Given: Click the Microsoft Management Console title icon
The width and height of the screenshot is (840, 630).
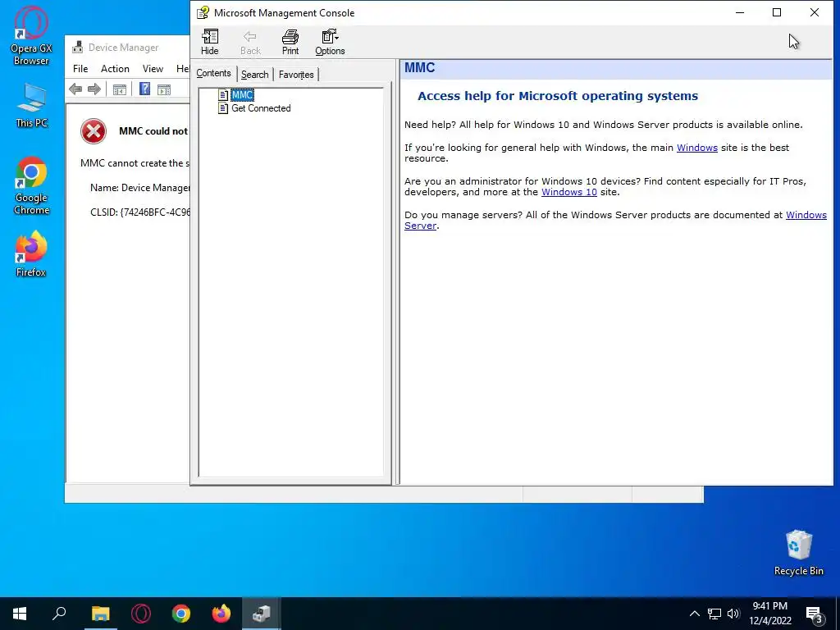Looking at the screenshot, I should click(203, 13).
